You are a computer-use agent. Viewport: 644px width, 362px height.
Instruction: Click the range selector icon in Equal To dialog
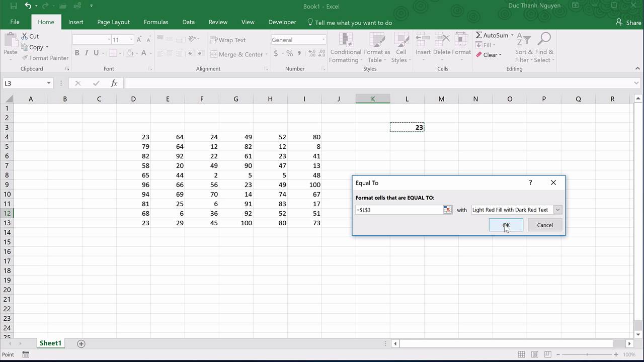coord(447,210)
